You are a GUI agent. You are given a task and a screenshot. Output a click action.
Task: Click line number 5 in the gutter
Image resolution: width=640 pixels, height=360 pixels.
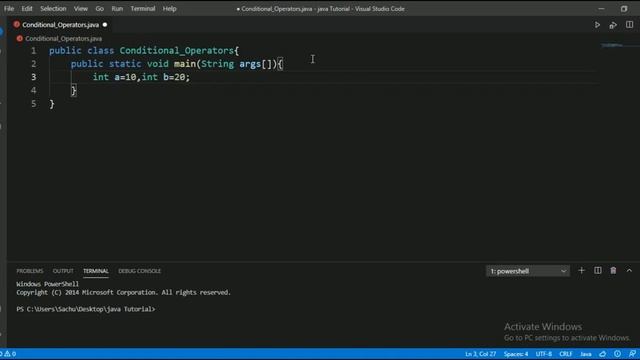point(33,104)
